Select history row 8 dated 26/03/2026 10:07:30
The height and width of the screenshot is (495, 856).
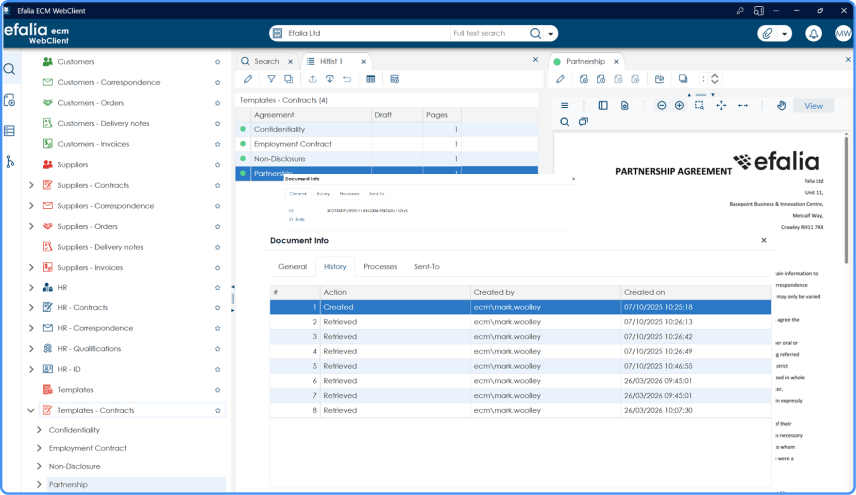point(520,410)
